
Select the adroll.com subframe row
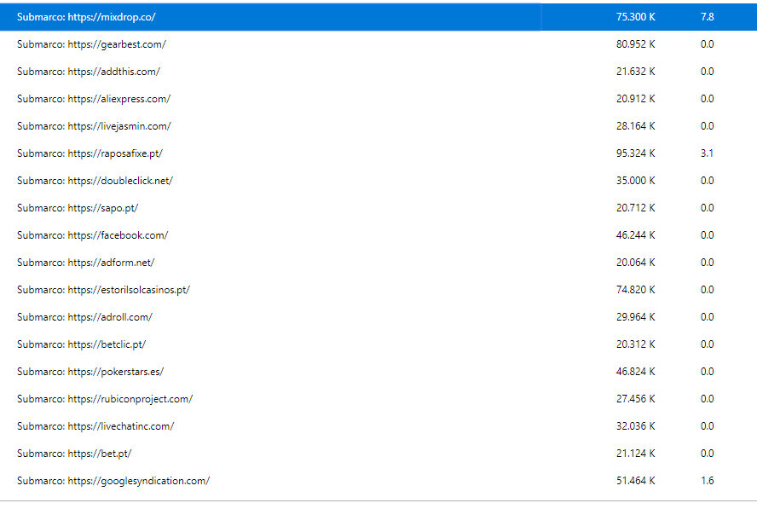(84, 317)
